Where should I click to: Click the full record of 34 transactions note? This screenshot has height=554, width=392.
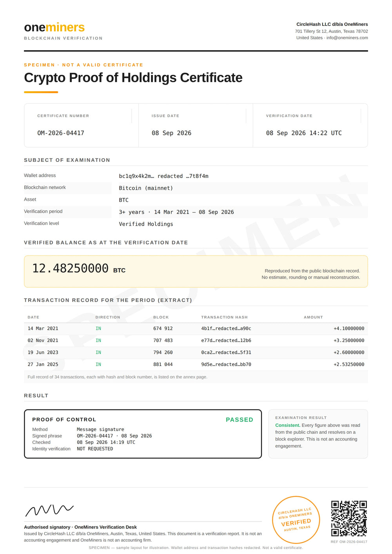click(118, 377)
